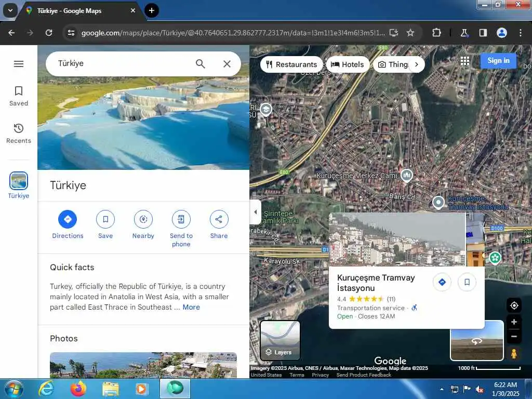
Task: Click the Sign in button
Action: click(x=498, y=61)
